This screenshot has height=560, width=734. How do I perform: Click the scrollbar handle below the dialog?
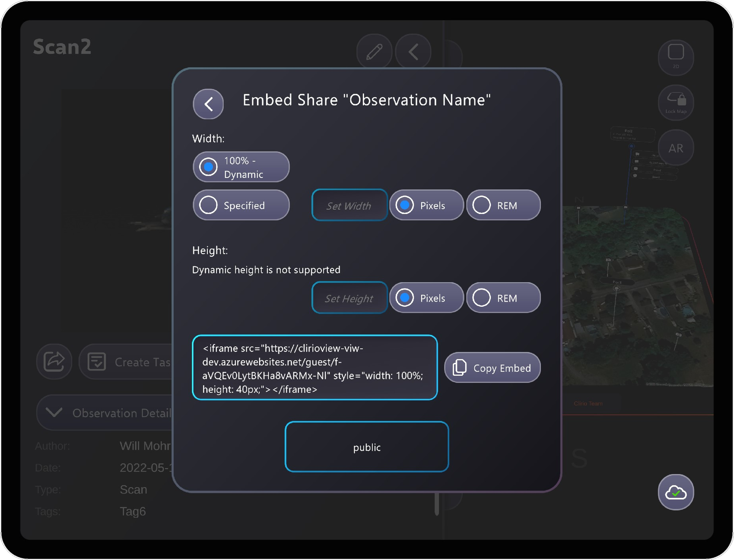pyautogui.click(x=437, y=504)
